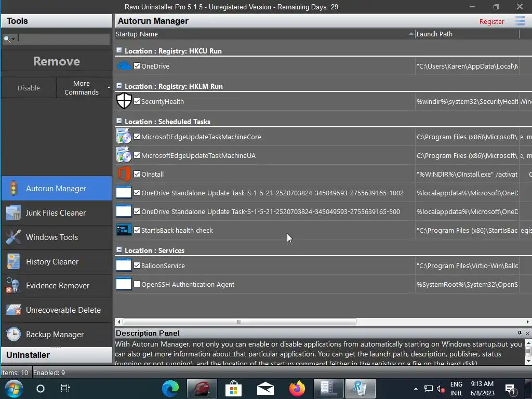Show hidden system tray icons
532x399 pixels.
416,389
